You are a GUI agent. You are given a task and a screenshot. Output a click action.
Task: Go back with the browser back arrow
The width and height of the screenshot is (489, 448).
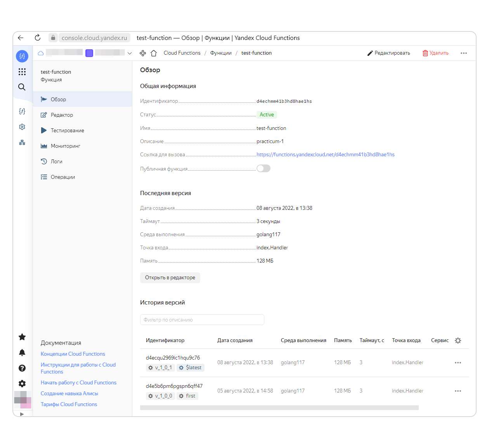[x=21, y=38]
